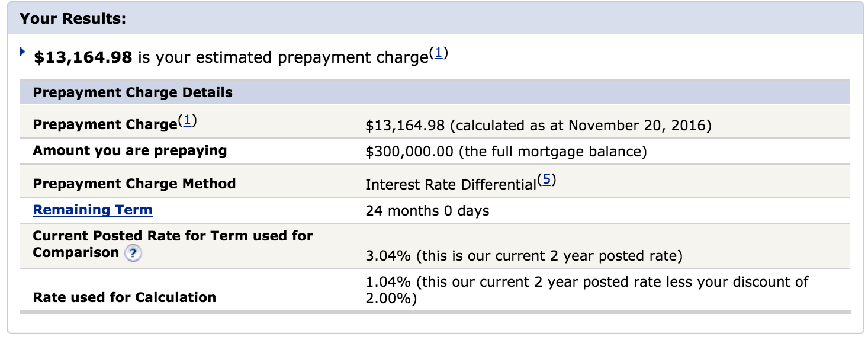
Task: Click the bold Prepayment Charge row label
Action: [x=105, y=124]
